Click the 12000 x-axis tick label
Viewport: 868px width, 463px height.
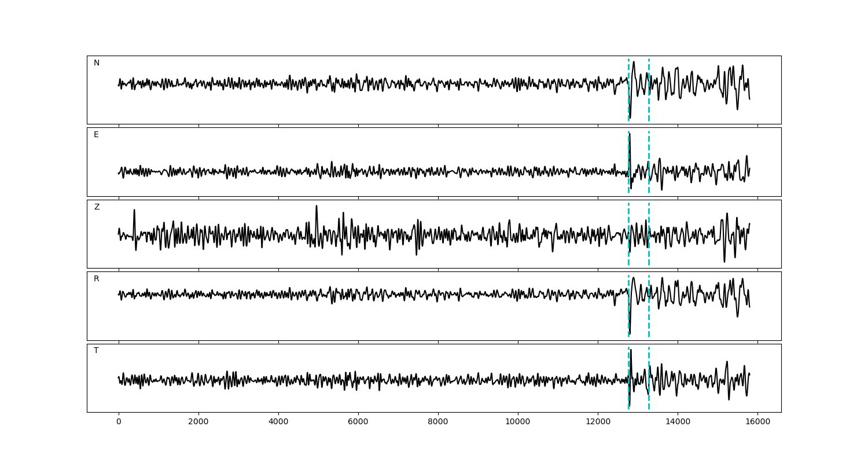tap(598, 422)
